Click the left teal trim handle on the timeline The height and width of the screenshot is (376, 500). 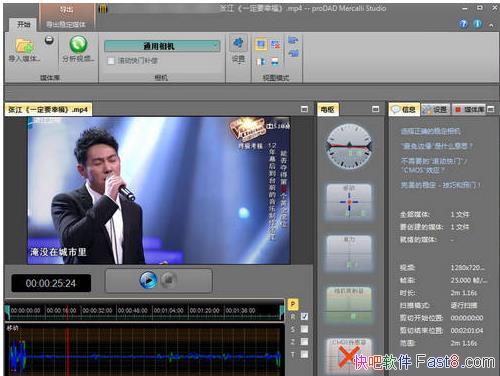(7, 311)
